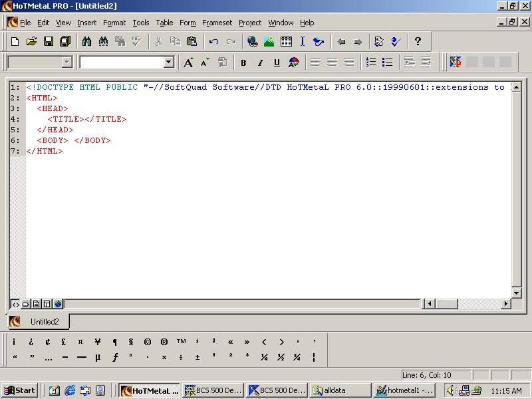Open Help with the question mark icon
Screen dimensions: 532x399
418,41
